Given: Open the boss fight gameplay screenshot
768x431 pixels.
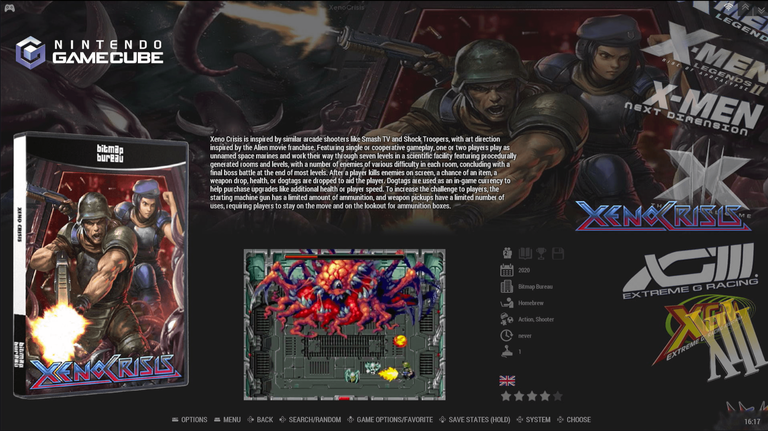Looking at the screenshot, I should click(x=344, y=325).
